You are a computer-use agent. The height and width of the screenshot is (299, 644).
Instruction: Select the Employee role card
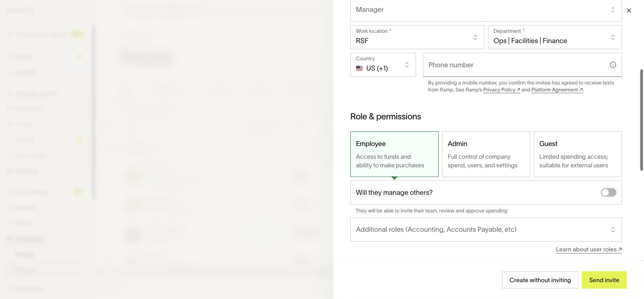[394, 154]
